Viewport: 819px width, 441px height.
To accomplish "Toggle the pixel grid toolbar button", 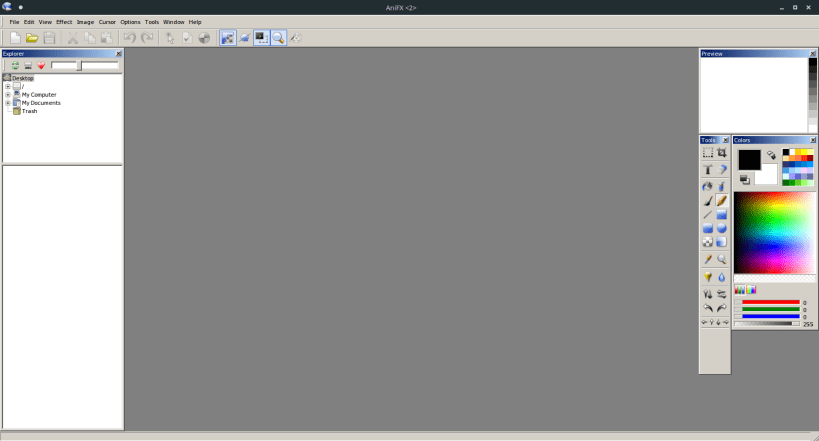I will click(228, 38).
